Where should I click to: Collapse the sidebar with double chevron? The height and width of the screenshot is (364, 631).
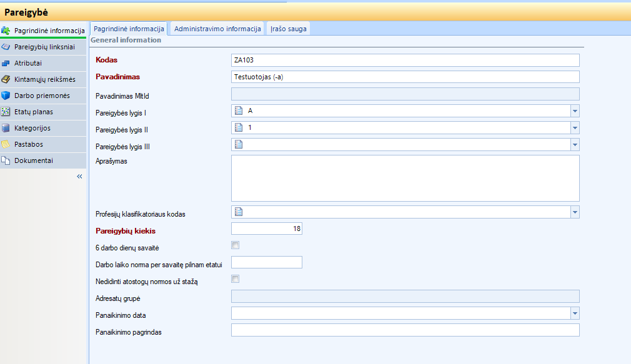79,177
